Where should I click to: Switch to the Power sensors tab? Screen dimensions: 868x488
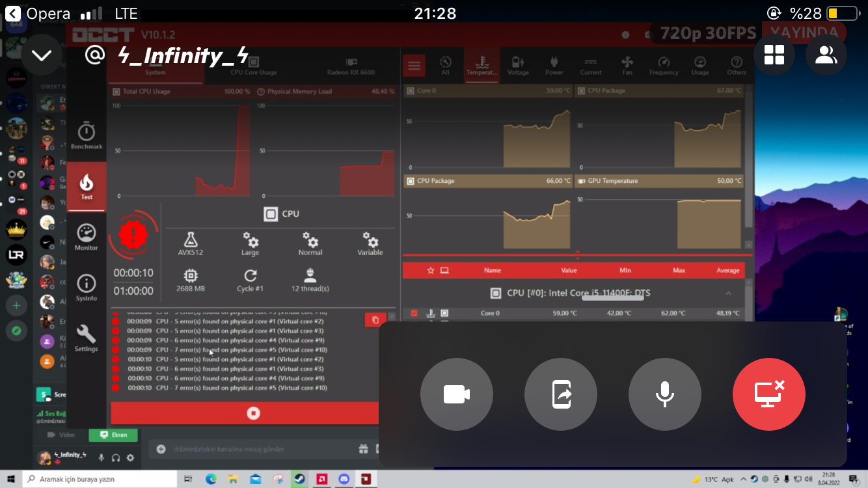point(554,65)
